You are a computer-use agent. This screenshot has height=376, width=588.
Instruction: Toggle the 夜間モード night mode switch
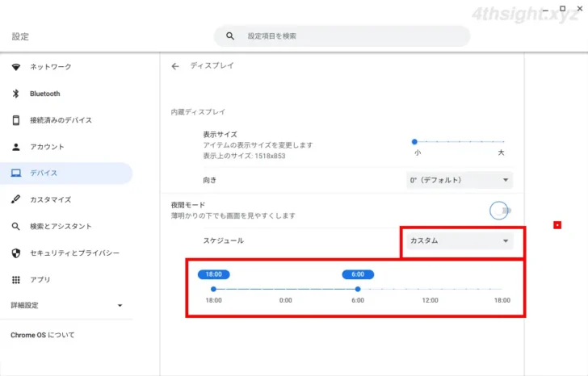pos(501,211)
